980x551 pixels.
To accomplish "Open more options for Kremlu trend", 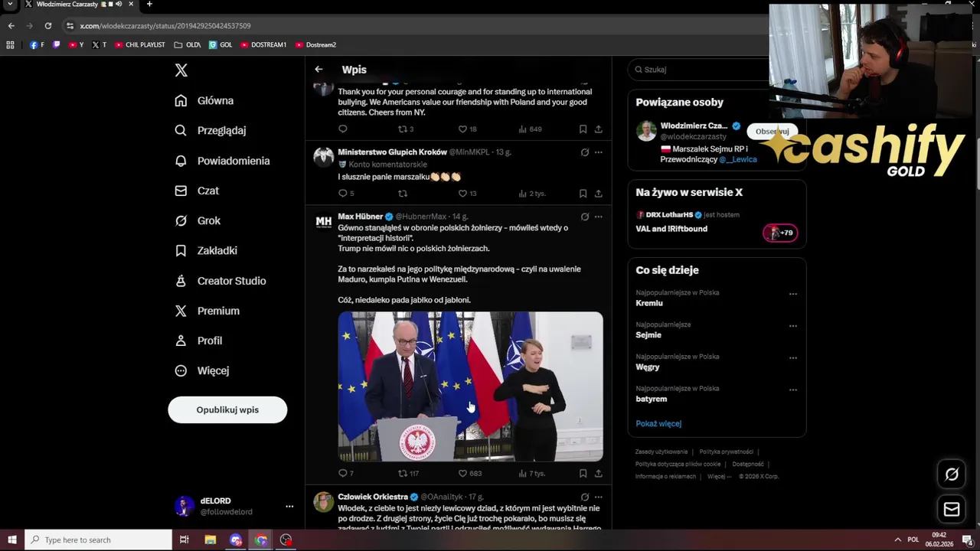I will click(793, 294).
